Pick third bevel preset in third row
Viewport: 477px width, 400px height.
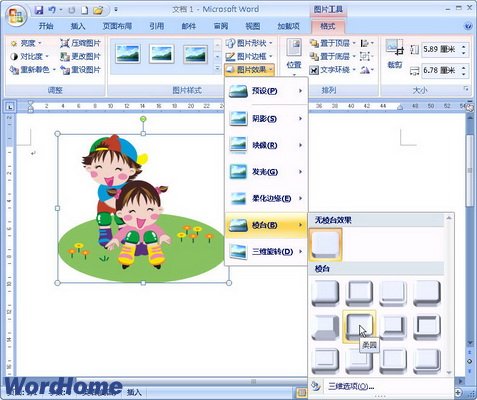pyautogui.click(x=393, y=361)
